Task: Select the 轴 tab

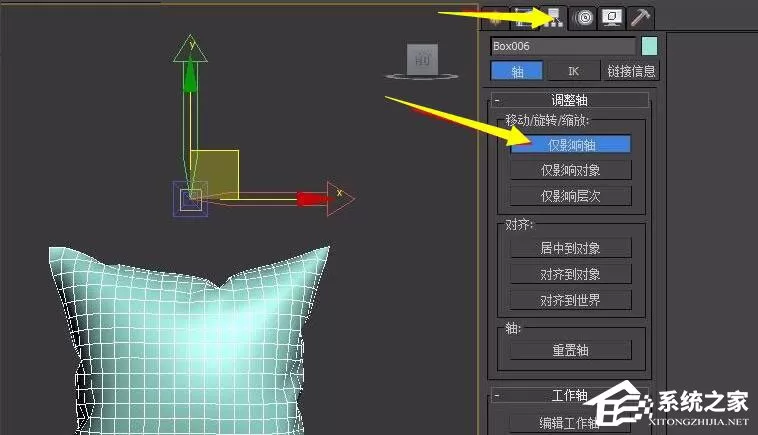Action: (517, 72)
